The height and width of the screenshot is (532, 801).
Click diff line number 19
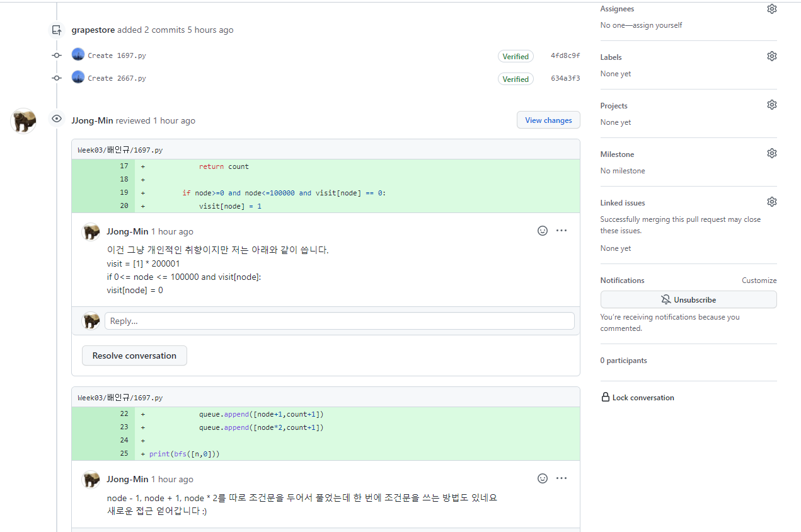coord(124,193)
